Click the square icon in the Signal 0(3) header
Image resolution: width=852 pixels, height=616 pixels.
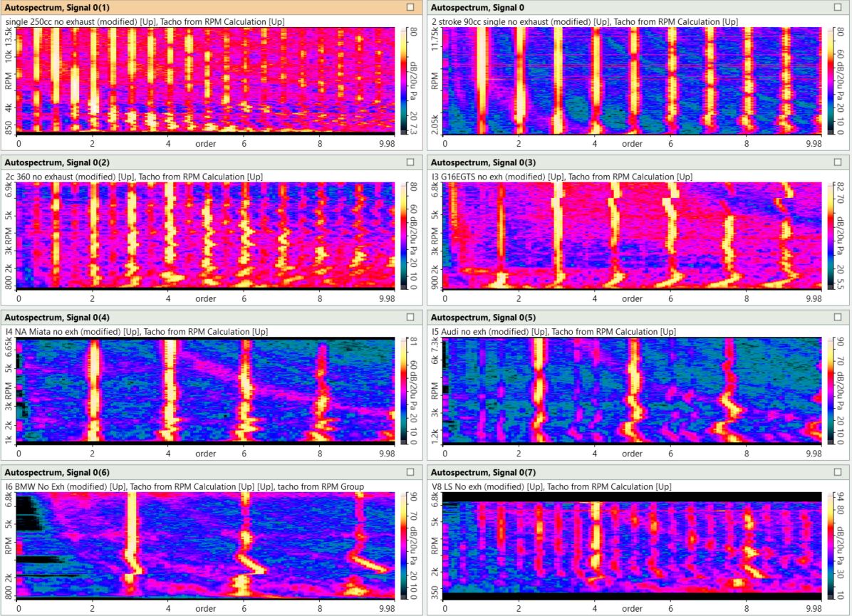pyautogui.click(x=837, y=162)
